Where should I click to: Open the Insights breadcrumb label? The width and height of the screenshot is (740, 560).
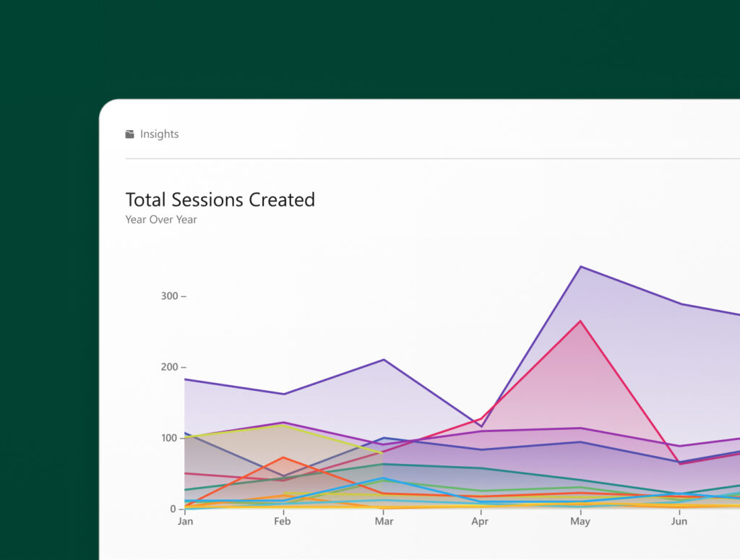(x=159, y=134)
